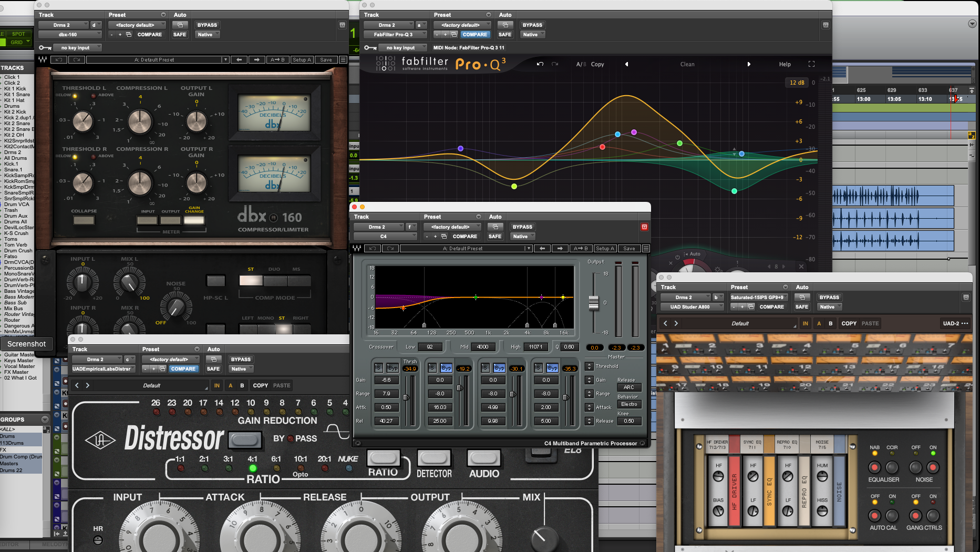This screenshot has width=980, height=552.
Task: Select previous preset arrow in Pro-Q 3
Action: [x=626, y=64]
